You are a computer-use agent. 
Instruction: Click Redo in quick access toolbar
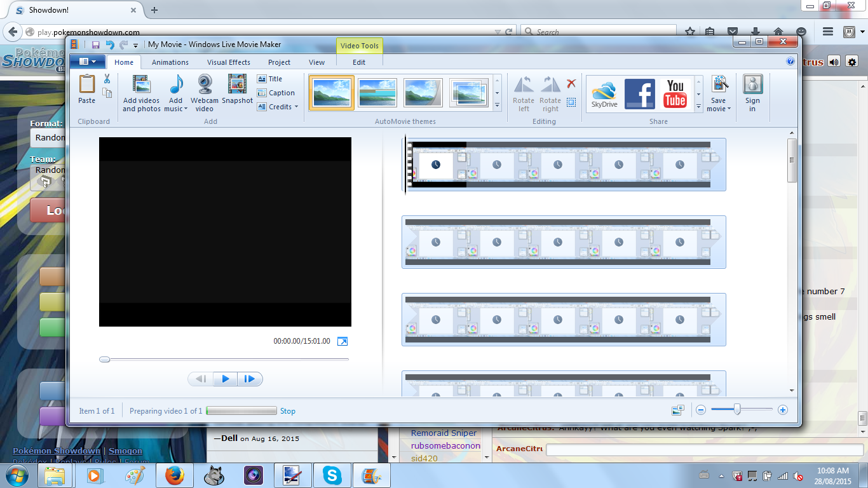point(123,44)
